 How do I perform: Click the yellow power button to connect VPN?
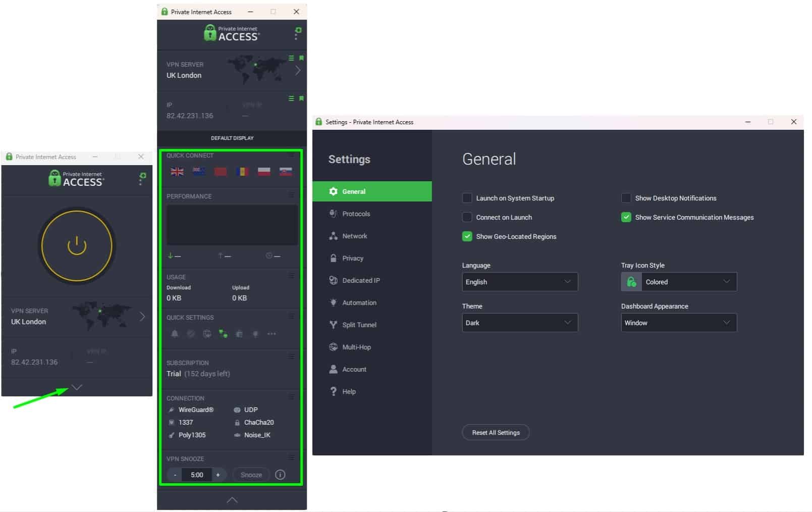click(x=77, y=245)
